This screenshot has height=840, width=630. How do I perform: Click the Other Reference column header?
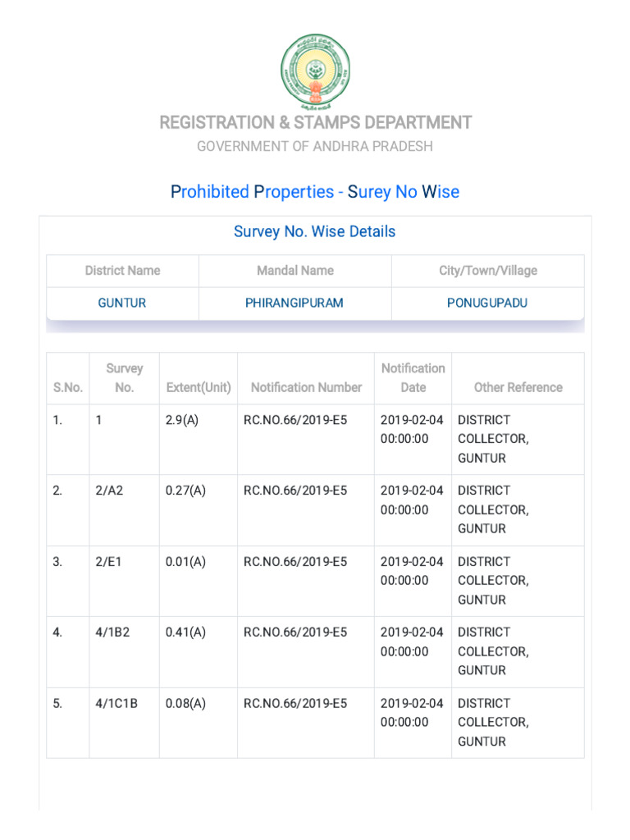[x=518, y=387]
